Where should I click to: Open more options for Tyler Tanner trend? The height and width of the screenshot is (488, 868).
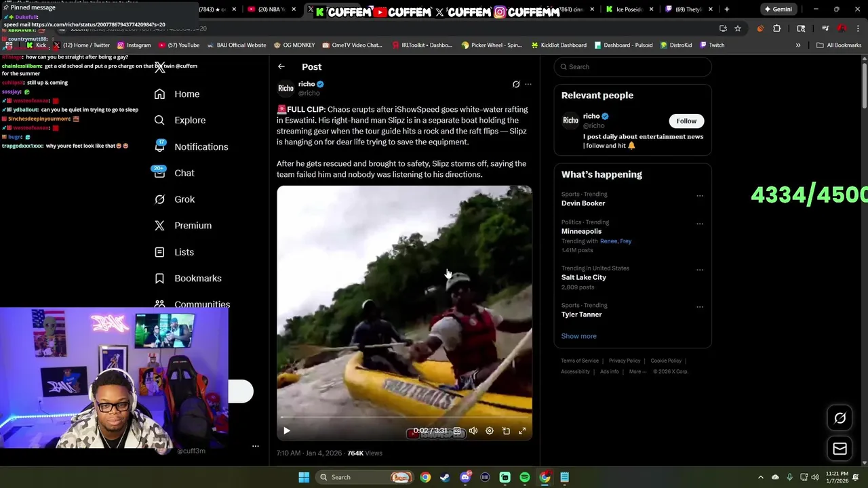pyautogui.click(x=700, y=307)
